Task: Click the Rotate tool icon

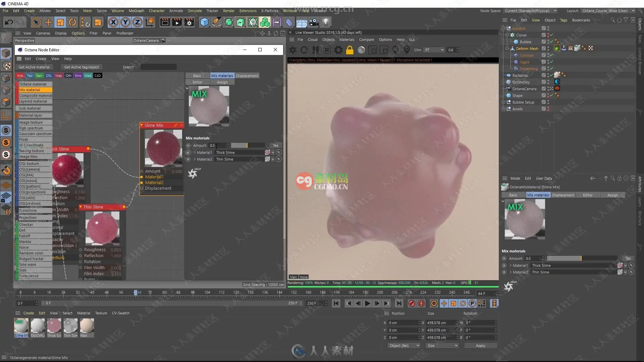Action: coord(72,22)
